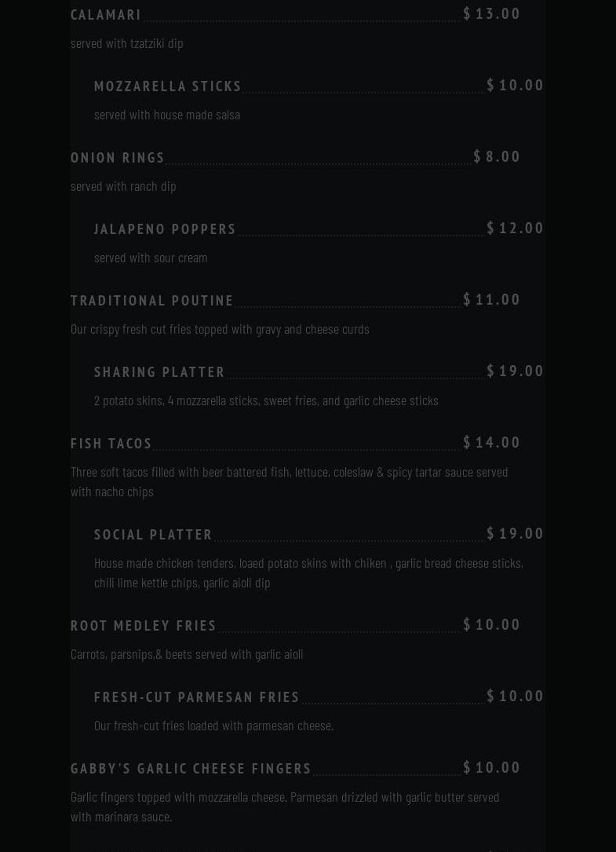616x852 pixels.
Task: Click the "served with house made salsa" text
Action: click(x=167, y=114)
